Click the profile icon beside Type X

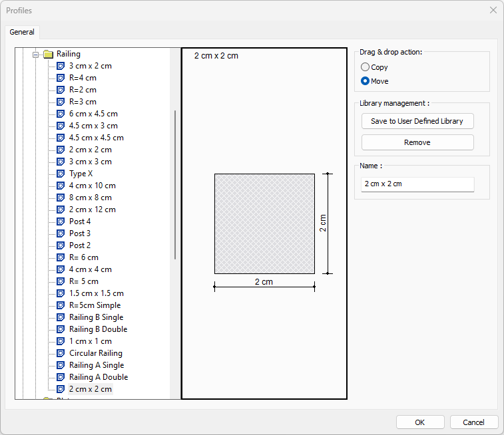coord(61,174)
